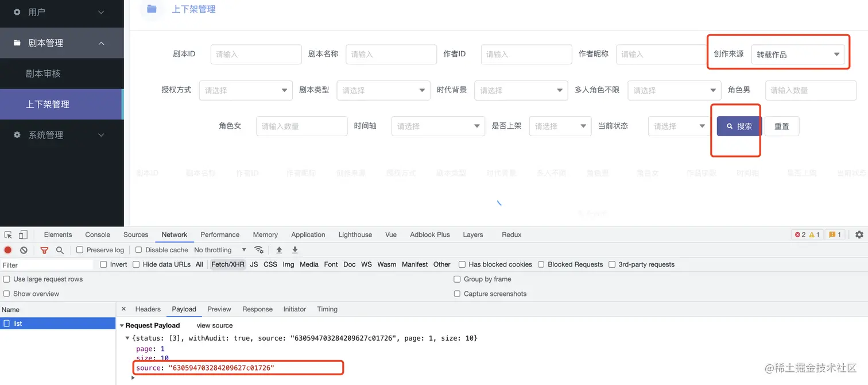
Task: Click the 上下架管理 folder header icon
Action: 152,9
